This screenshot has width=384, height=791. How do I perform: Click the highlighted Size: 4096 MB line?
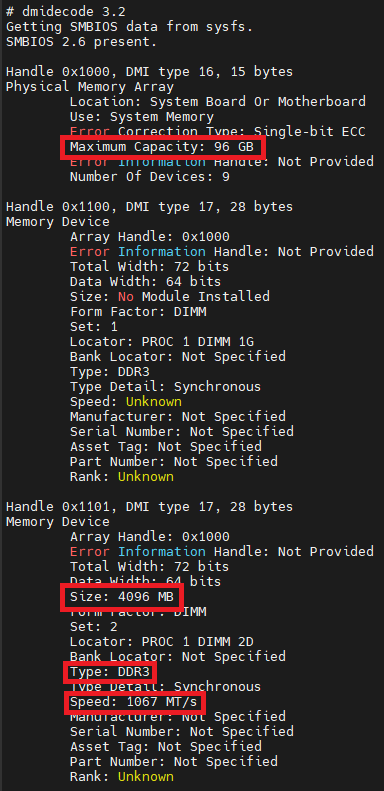(122, 597)
